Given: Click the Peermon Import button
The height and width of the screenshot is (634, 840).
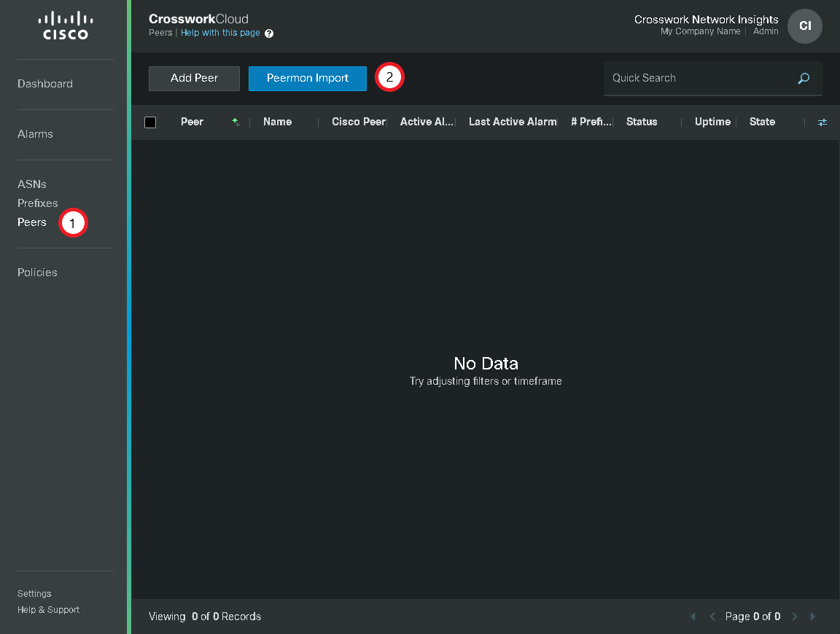Looking at the screenshot, I should coord(307,78).
